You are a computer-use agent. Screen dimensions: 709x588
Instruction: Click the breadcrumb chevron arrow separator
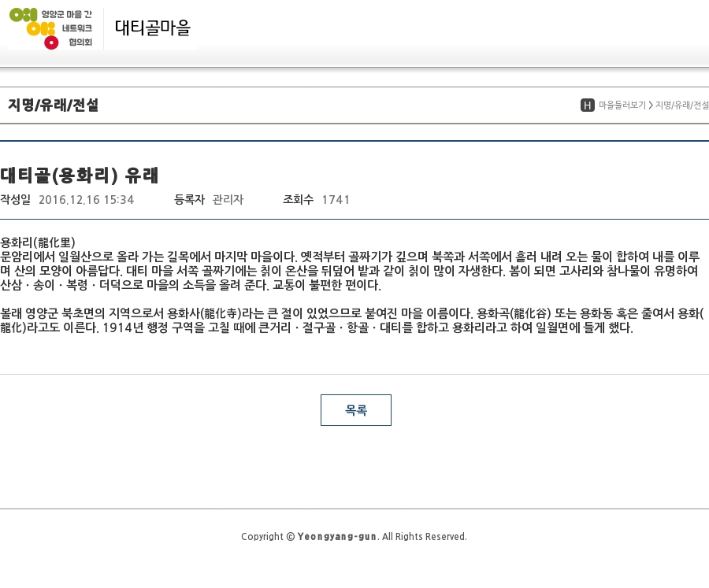(x=651, y=105)
